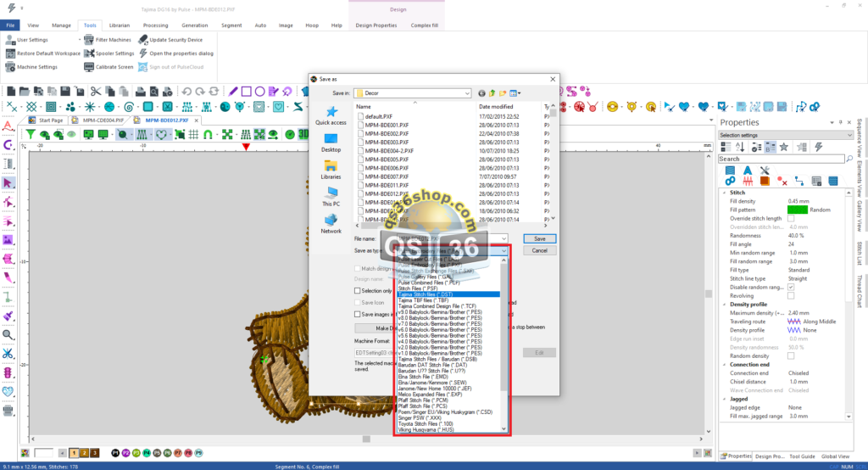Open the Generation ribbon tab
Viewport: 868px width, 470px height.
[195, 25]
